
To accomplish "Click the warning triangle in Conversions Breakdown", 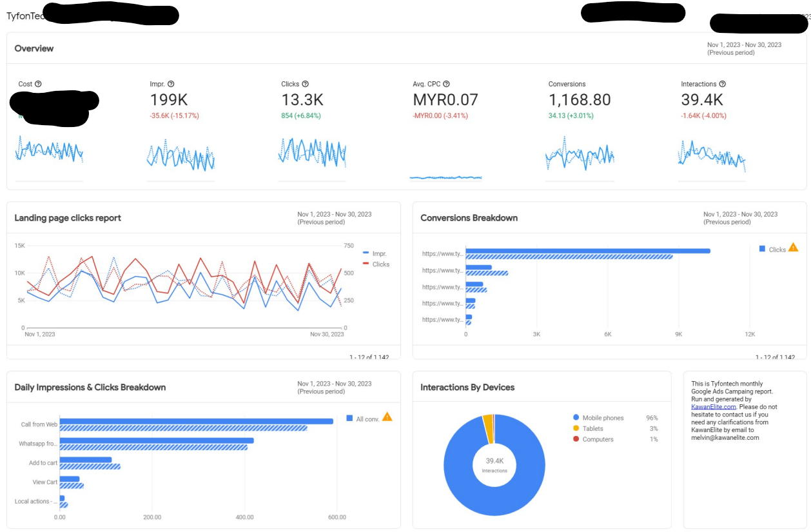I will (793, 247).
